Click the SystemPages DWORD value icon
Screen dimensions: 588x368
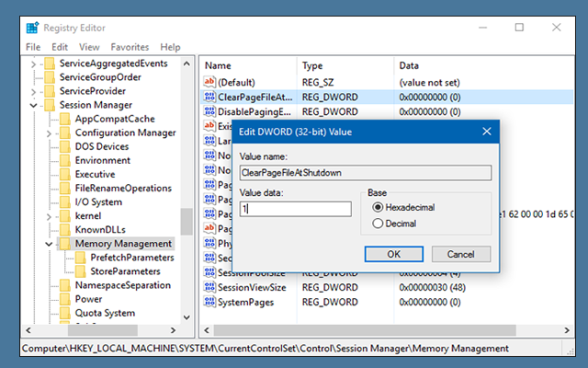click(209, 303)
